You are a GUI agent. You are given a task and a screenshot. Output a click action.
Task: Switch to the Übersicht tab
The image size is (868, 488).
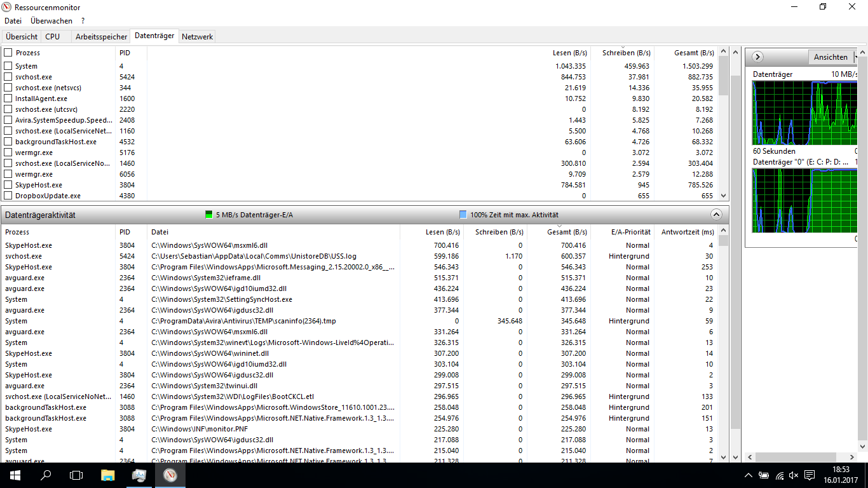(x=22, y=37)
